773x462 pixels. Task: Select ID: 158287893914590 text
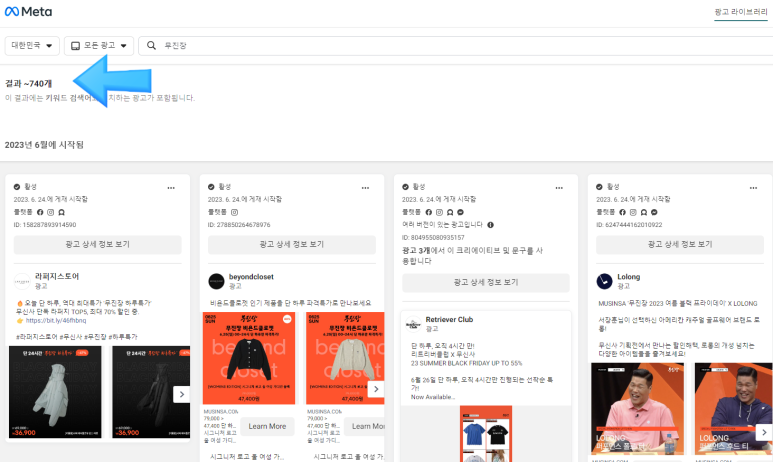(45, 225)
